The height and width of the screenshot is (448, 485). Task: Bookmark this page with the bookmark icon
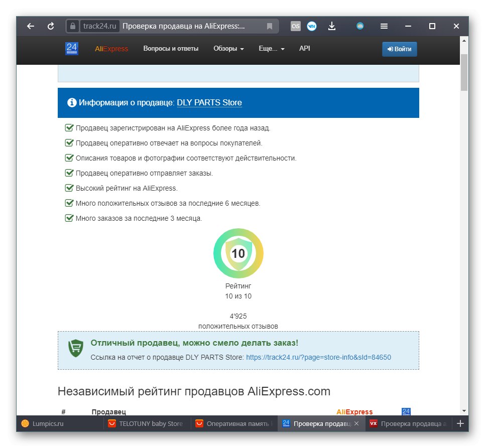click(270, 26)
